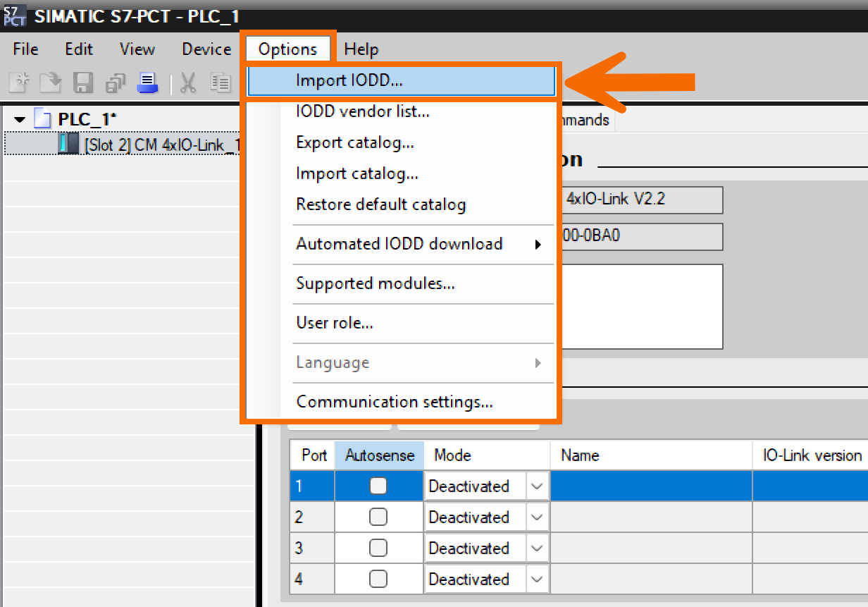Select PLC_1* label in project tree
This screenshot has height=607, width=868.
87,119
